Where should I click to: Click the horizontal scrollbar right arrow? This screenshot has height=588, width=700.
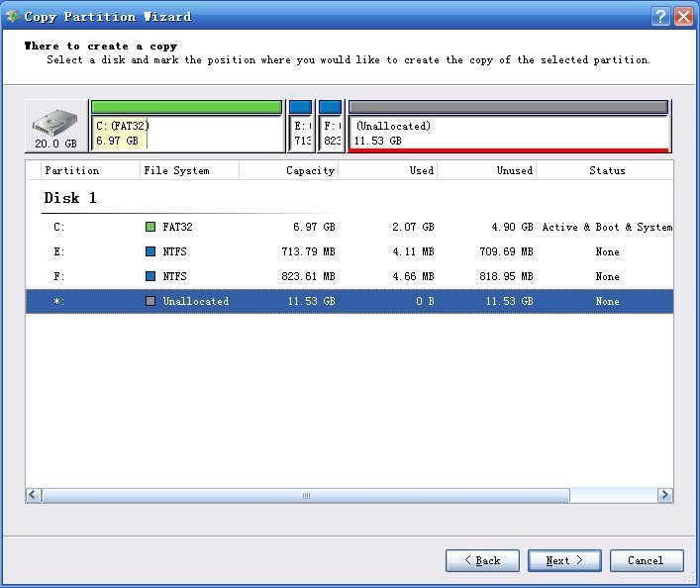click(x=664, y=495)
